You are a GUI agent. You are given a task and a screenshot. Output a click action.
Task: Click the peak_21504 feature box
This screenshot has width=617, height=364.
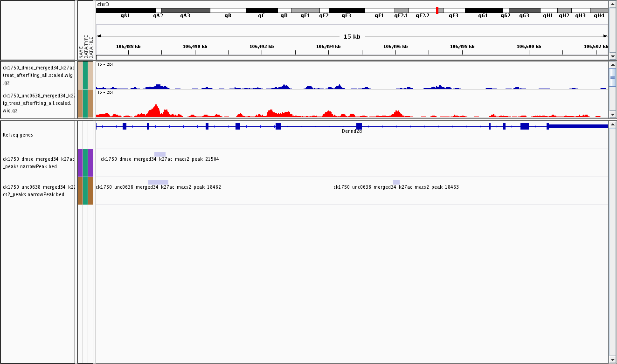pos(159,154)
